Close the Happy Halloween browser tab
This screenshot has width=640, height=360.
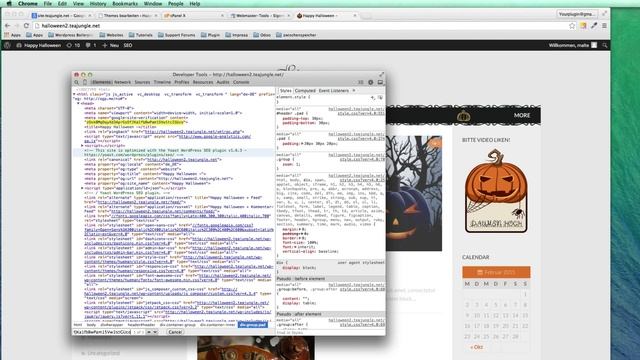pos(355,16)
